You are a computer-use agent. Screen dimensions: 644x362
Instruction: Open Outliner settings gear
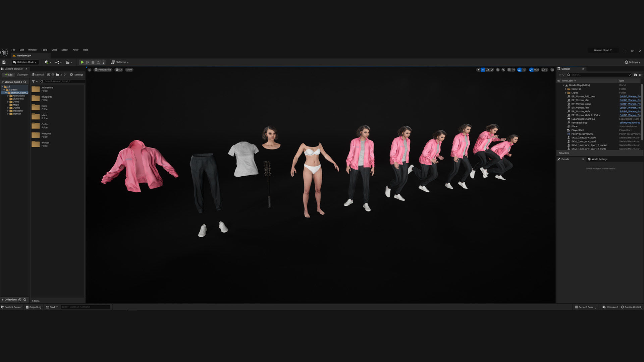click(640, 75)
